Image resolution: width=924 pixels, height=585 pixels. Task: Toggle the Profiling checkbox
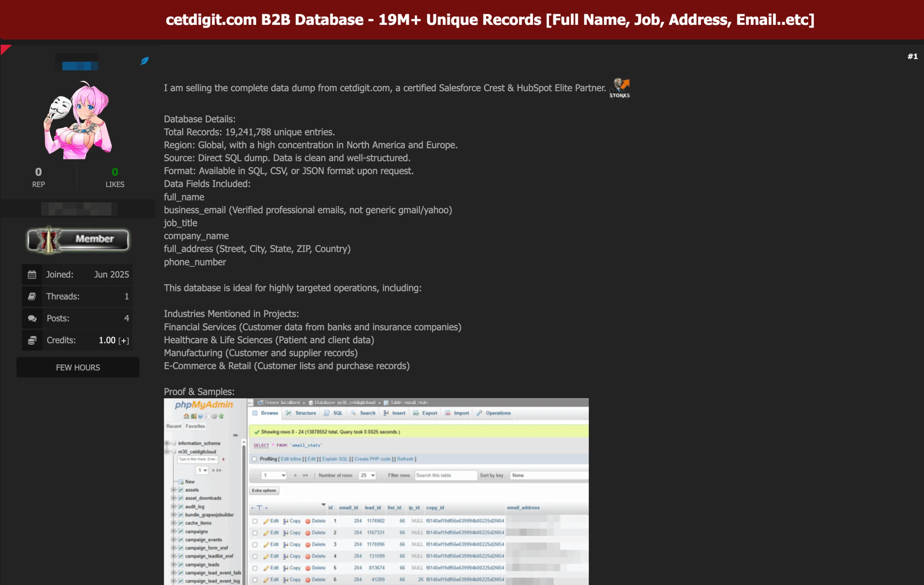point(254,459)
